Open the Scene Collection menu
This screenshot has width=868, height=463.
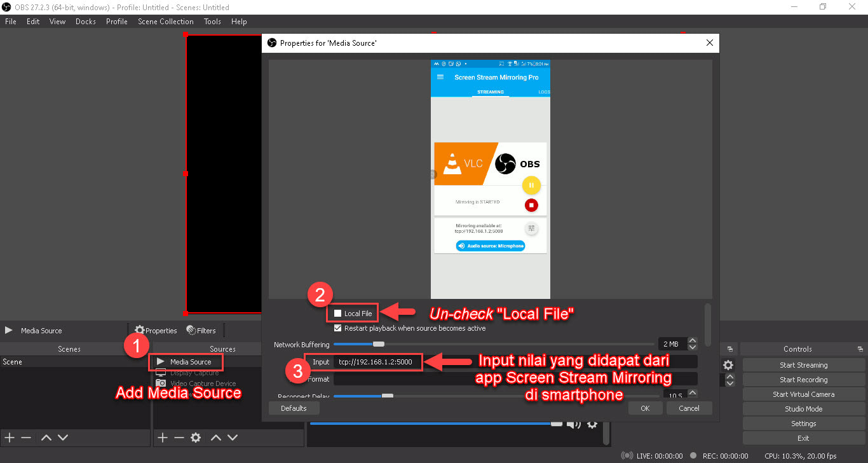166,21
